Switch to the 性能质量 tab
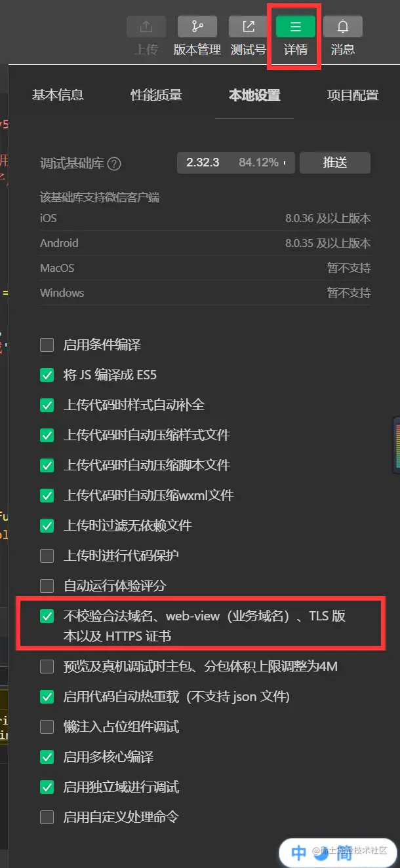 156,95
